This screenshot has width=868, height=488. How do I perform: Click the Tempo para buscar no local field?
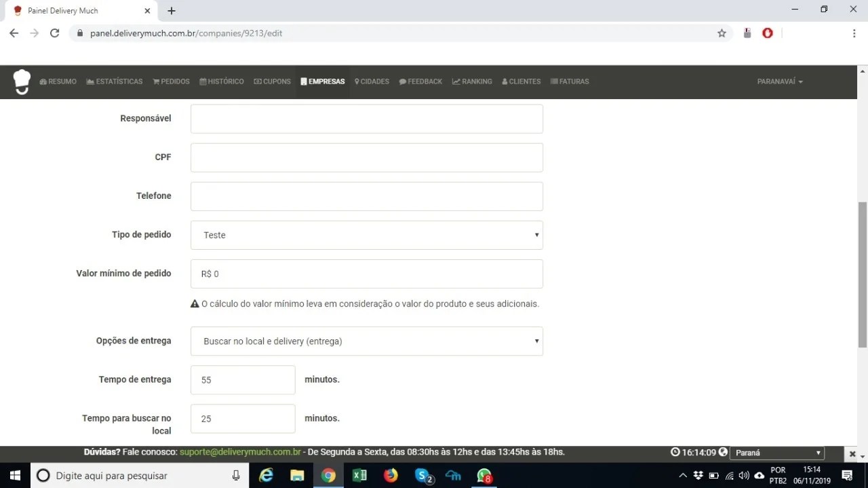(x=243, y=418)
